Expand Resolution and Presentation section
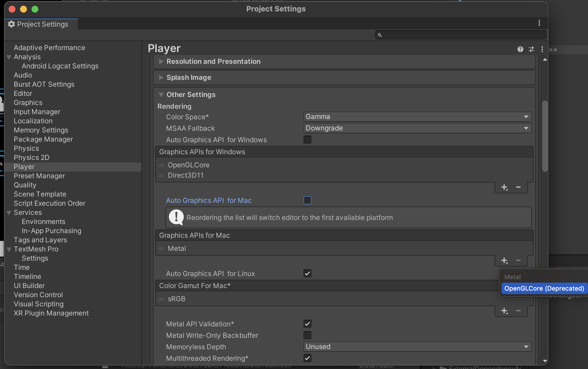Screen dimensions: 588x369 [x=161, y=61]
